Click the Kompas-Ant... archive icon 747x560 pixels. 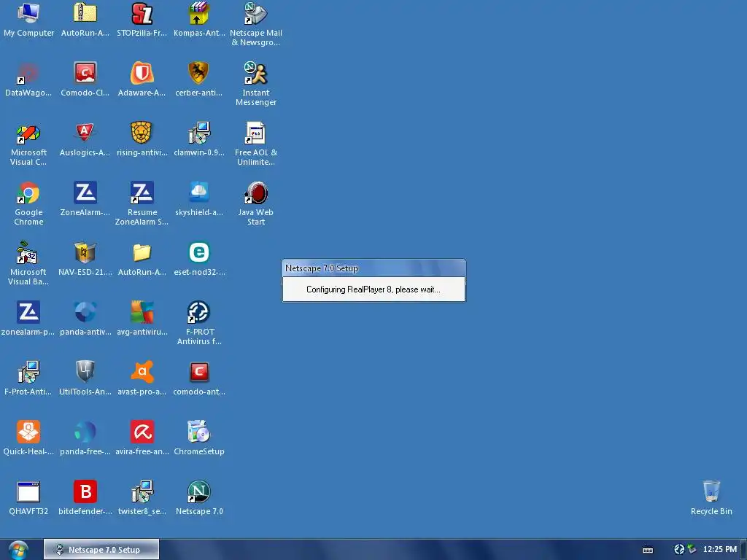tap(198, 13)
